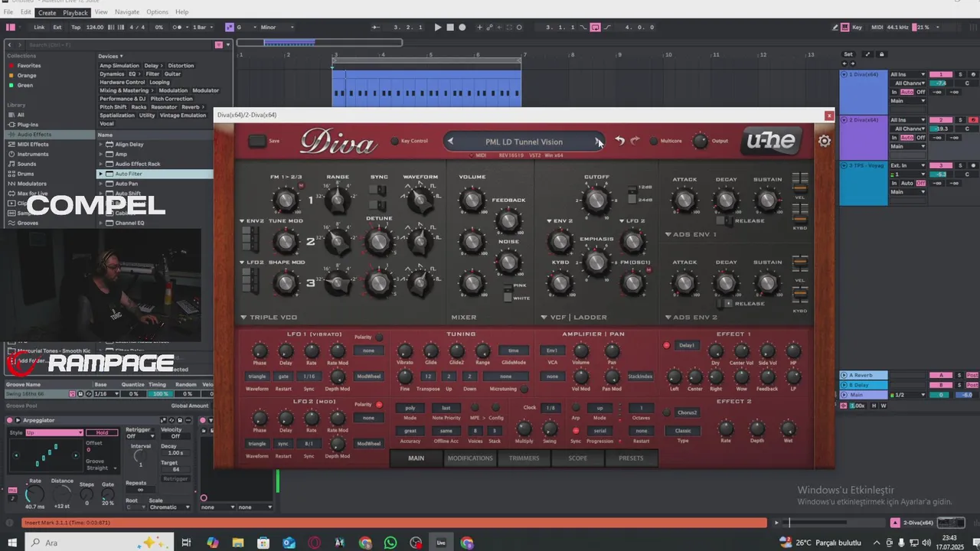Image resolution: width=980 pixels, height=551 pixels.
Task: Click filter Emphasis knob
Action: pos(596,262)
